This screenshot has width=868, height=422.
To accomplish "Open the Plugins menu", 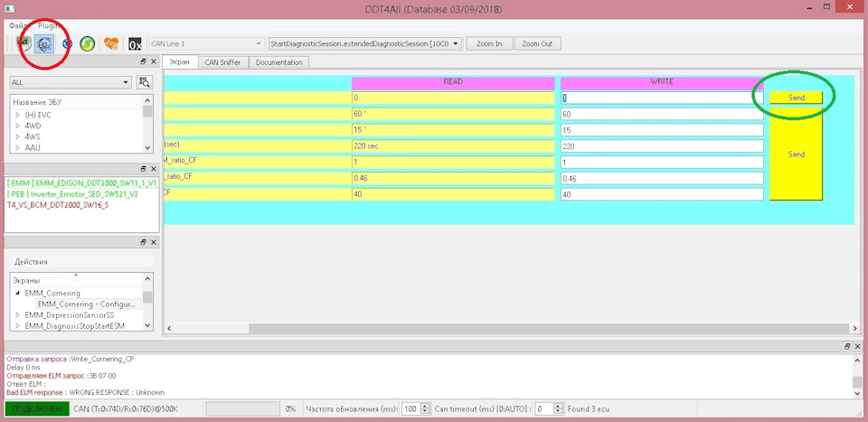I will [x=51, y=26].
